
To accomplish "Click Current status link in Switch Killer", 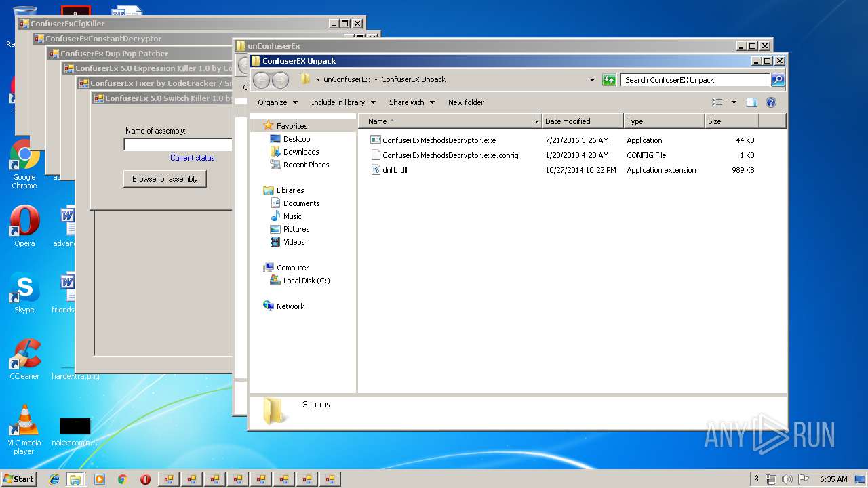I will [193, 158].
